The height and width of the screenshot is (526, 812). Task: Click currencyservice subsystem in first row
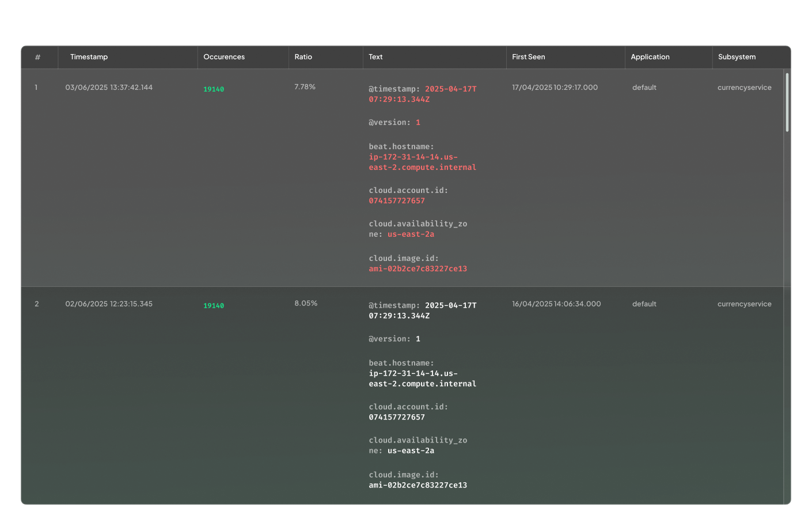(x=744, y=88)
